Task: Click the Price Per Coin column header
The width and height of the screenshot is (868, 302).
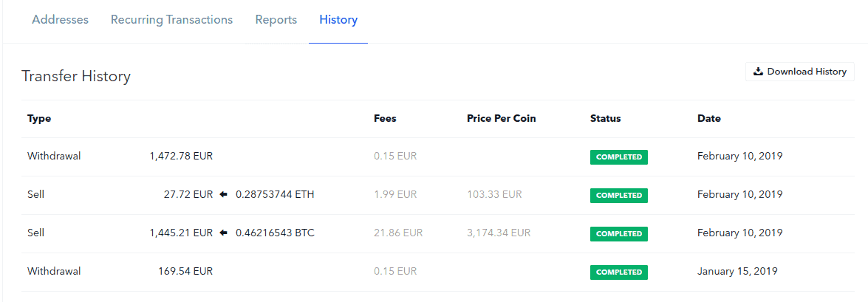Action: pos(502,118)
